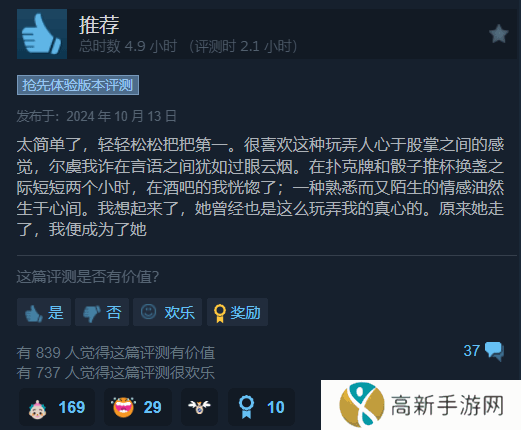Give an award with 奖励 button
This screenshot has width=521, height=430.
(237, 312)
